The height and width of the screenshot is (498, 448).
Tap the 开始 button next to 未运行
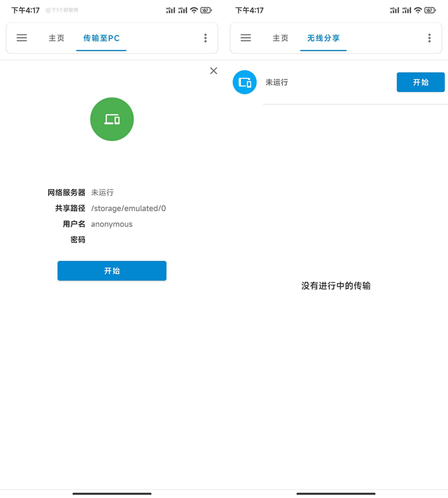(x=421, y=82)
